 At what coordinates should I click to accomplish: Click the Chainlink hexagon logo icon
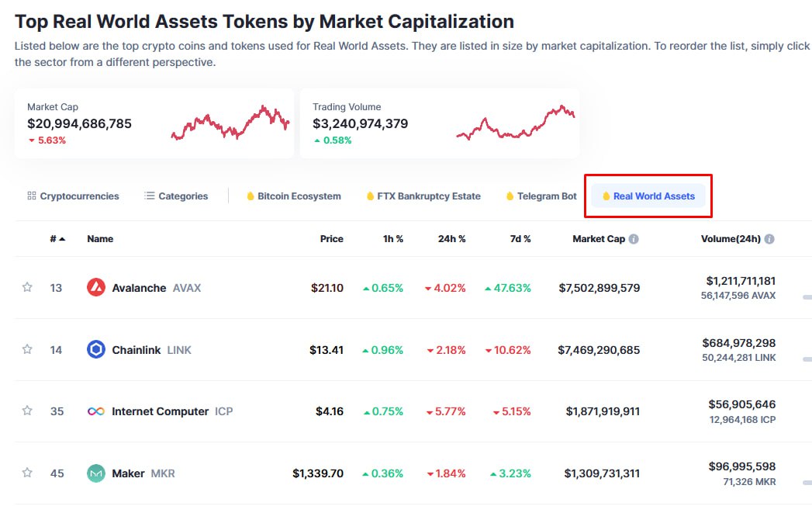(x=96, y=350)
